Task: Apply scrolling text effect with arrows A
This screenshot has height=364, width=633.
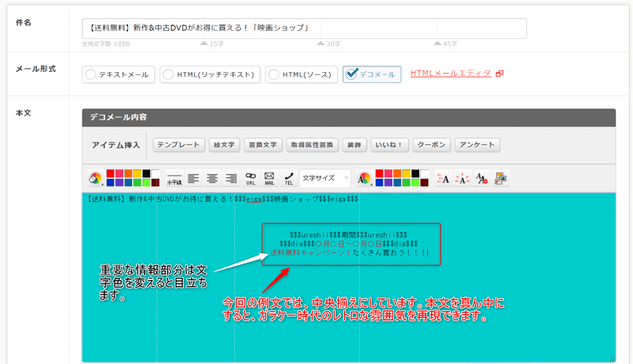Action: pos(443,178)
